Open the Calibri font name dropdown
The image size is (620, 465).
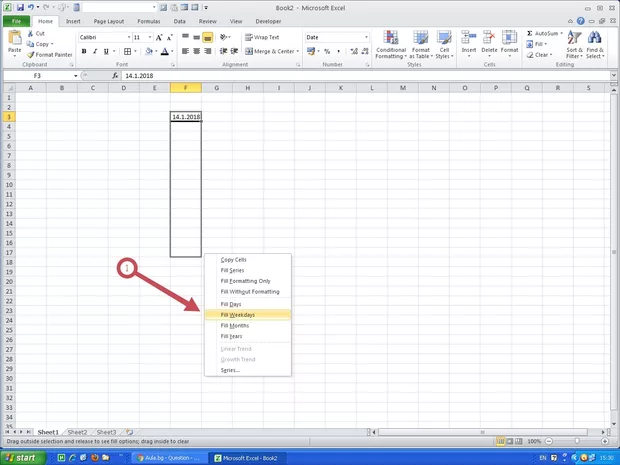coord(128,37)
